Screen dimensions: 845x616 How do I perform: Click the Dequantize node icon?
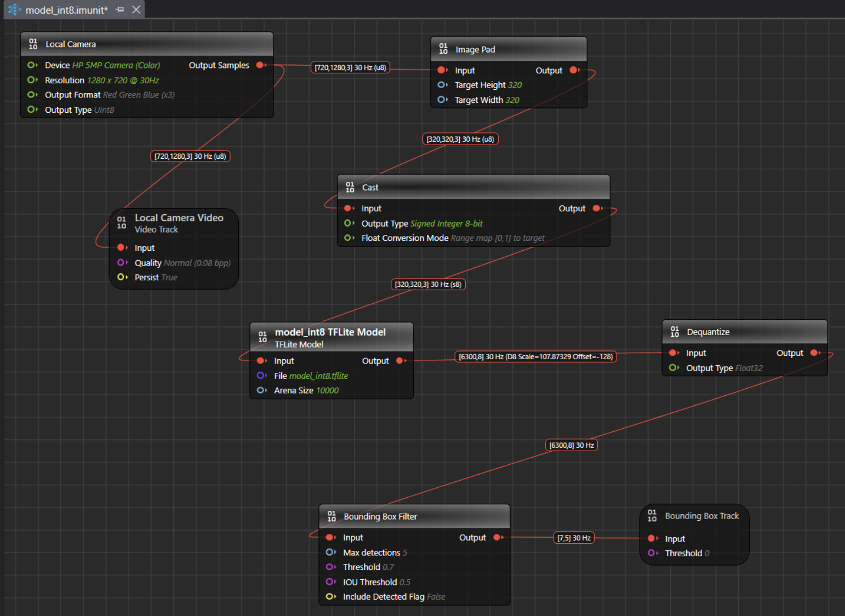coord(675,332)
